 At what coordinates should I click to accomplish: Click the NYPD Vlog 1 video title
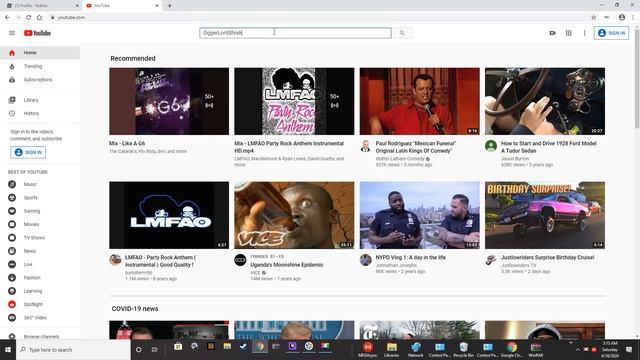(411, 258)
